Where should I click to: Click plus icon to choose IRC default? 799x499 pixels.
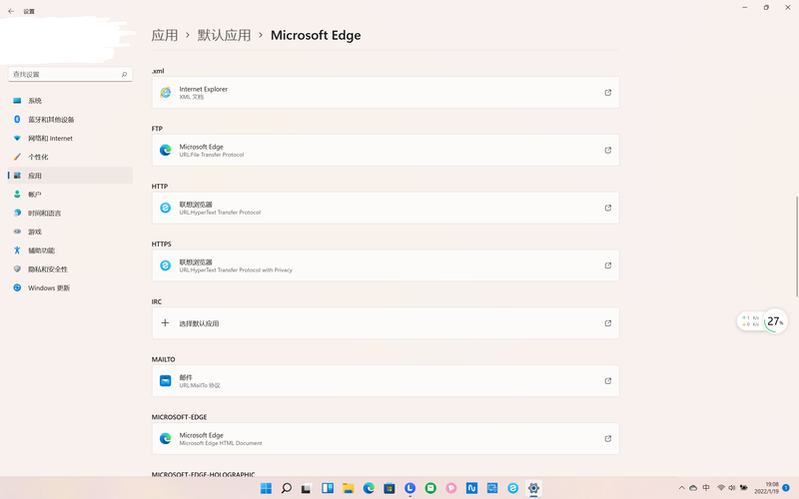(166, 323)
